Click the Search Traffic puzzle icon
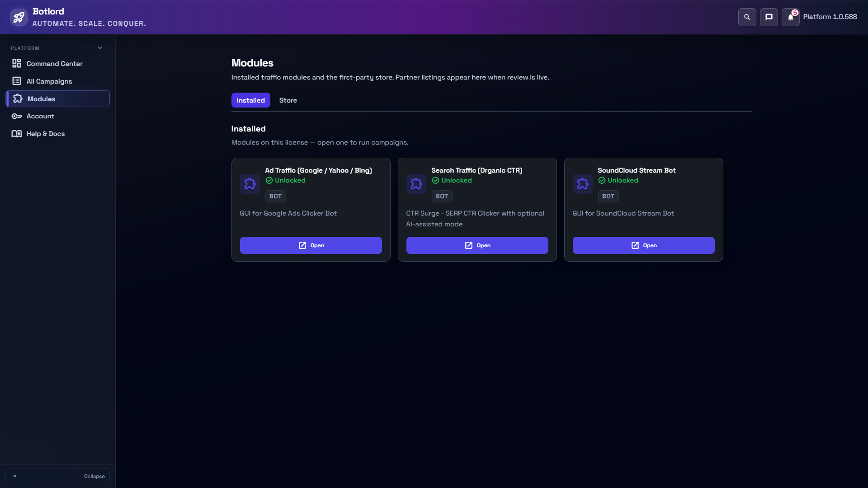The height and width of the screenshot is (488, 868). [416, 184]
